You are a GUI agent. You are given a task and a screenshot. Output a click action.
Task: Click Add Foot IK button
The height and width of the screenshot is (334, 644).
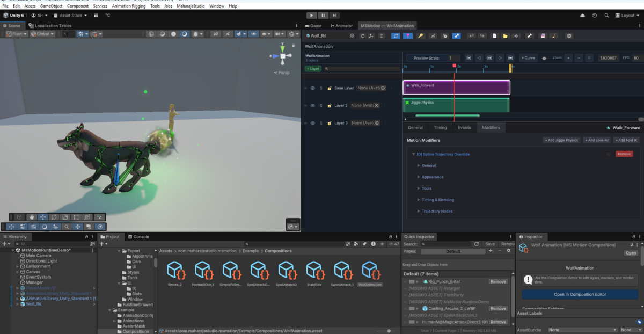(x=626, y=140)
